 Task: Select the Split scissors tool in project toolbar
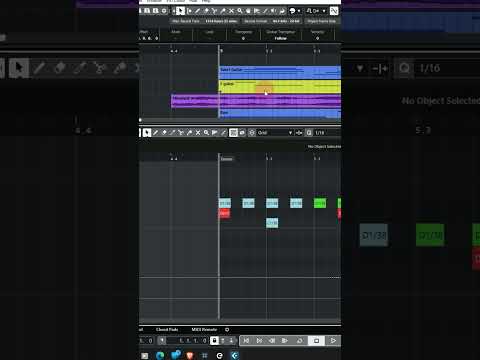[214, 11]
